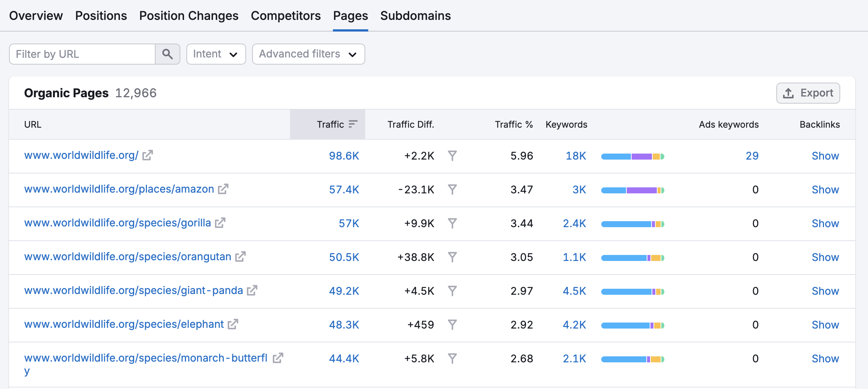This screenshot has height=389, width=868.
Task: Show backlinks for places/amazon row
Action: click(826, 190)
